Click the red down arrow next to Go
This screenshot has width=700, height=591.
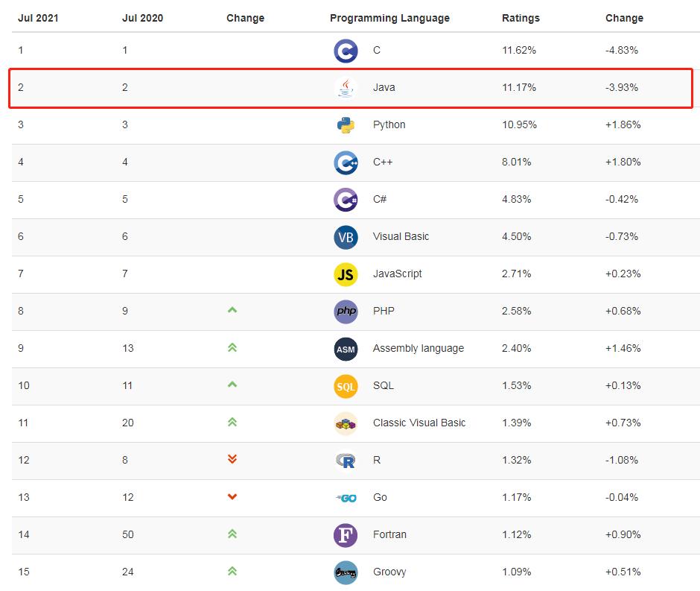[x=232, y=498]
